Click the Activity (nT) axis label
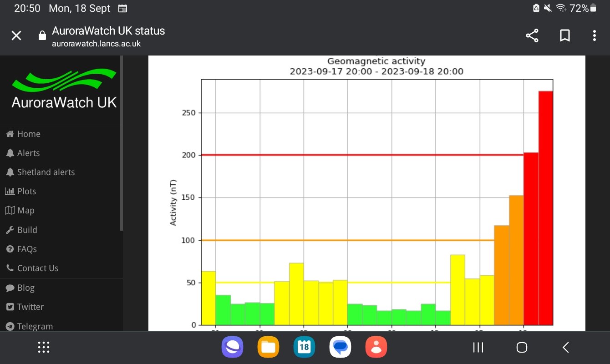 click(x=173, y=202)
